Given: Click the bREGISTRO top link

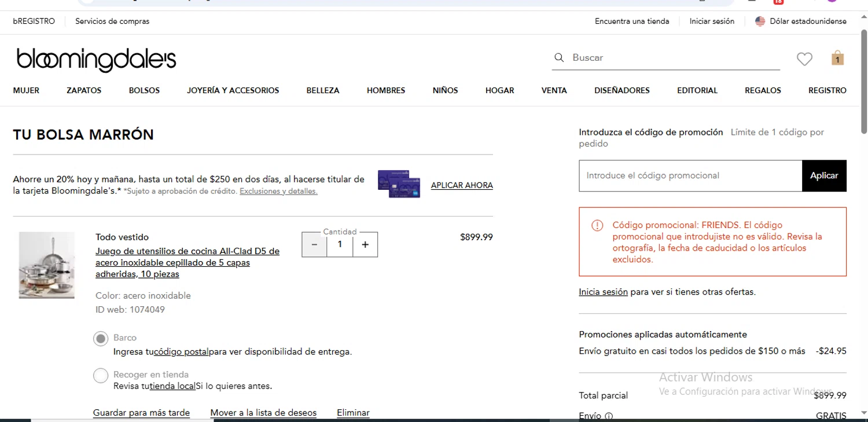Looking at the screenshot, I should [34, 21].
